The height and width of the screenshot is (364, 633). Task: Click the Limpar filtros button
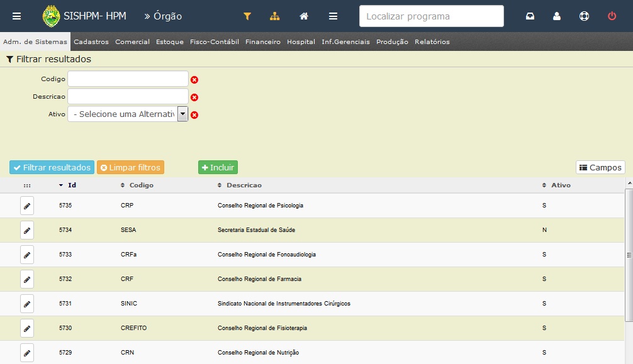pyautogui.click(x=130, y=167)
